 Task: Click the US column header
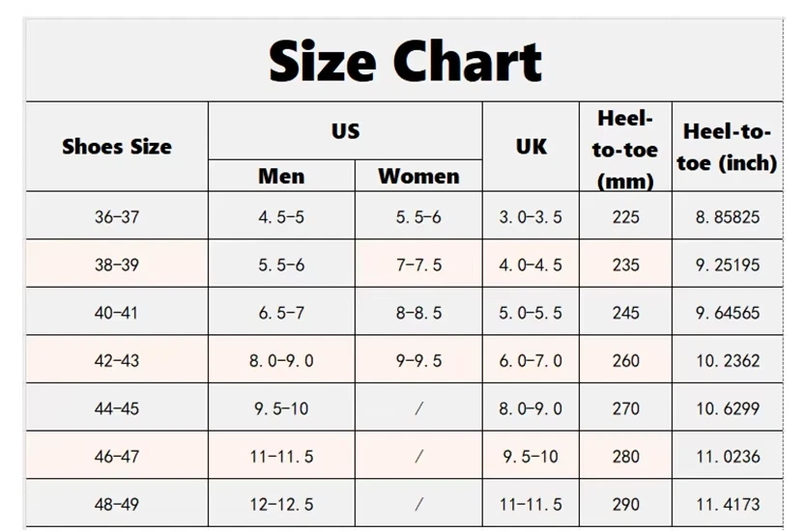pyautogui.click(x=345, y=131)
